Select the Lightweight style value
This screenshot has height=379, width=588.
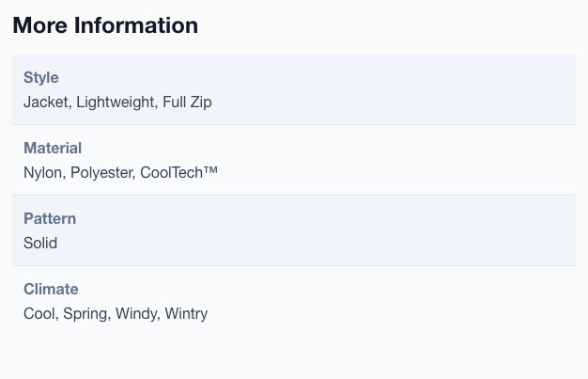pyautogui.click(x=116, y=103)
